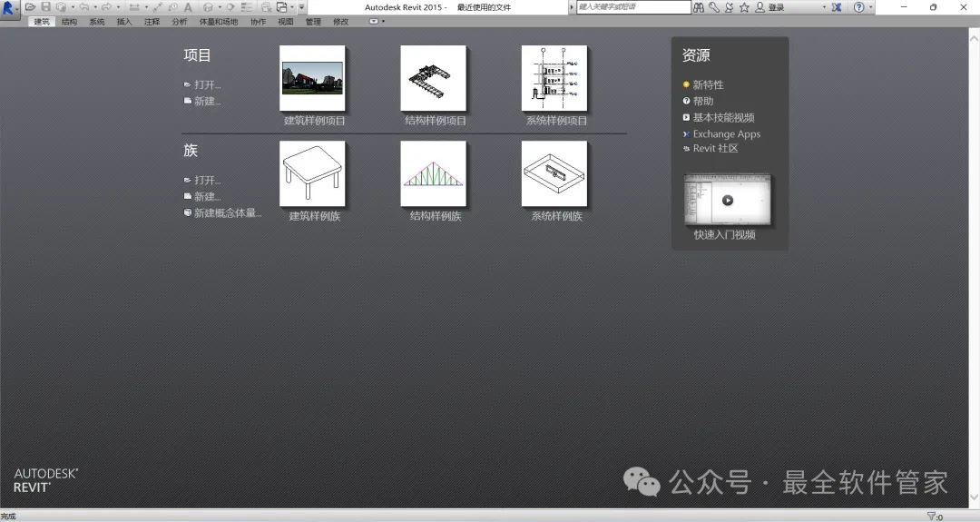Expand the Synchronize dropdown arrow
The width and height of the screenshot is (980, 522).
point(73,7)
